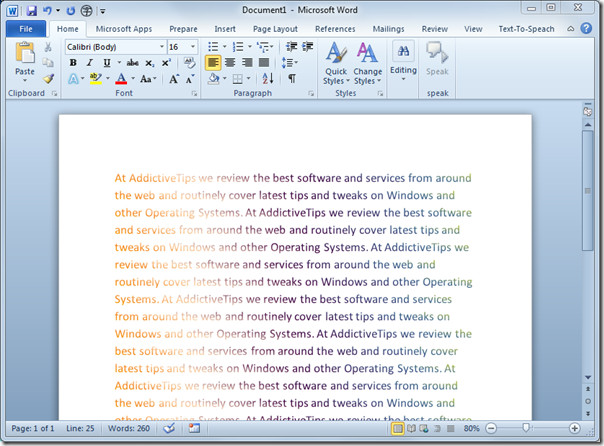Apply superscript formatting
Image resolution: width=604 pixels, height=446 pixels.
pos(166,63)
